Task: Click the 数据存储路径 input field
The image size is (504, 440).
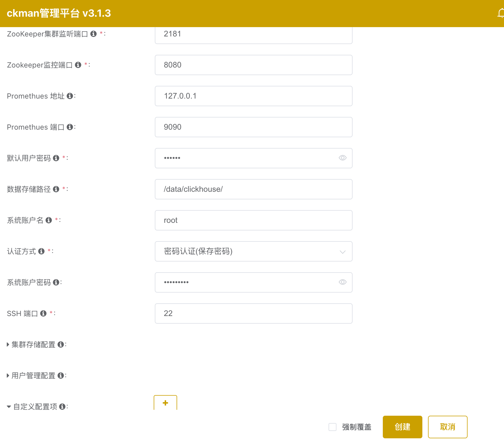Action: (253, 189)
